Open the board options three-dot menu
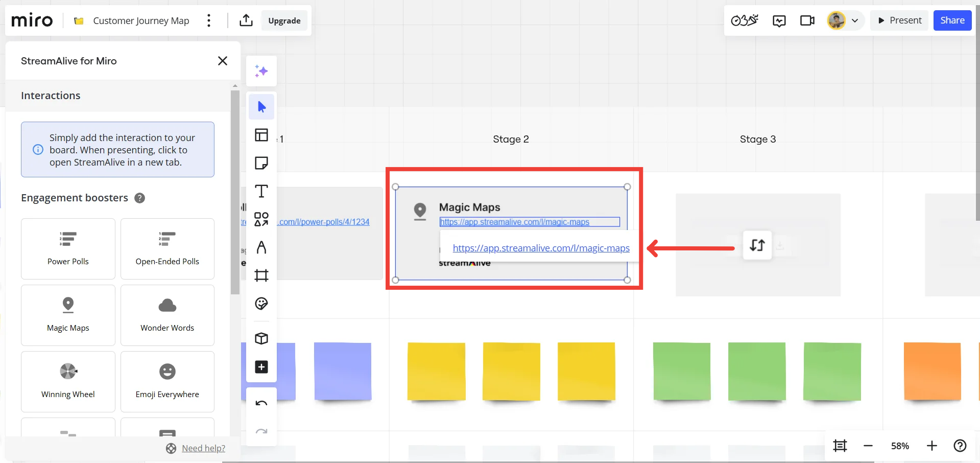Screen dimensions: 980x463 [208, 20]
